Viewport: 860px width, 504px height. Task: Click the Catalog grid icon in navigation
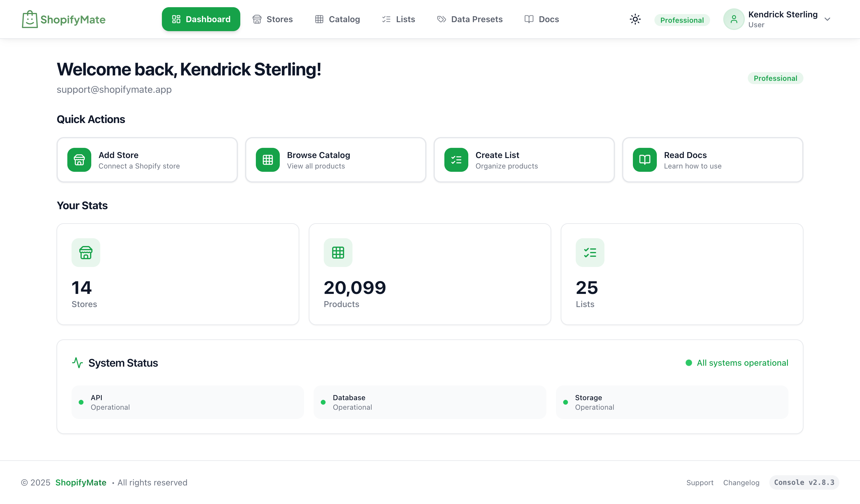[319, 19]
